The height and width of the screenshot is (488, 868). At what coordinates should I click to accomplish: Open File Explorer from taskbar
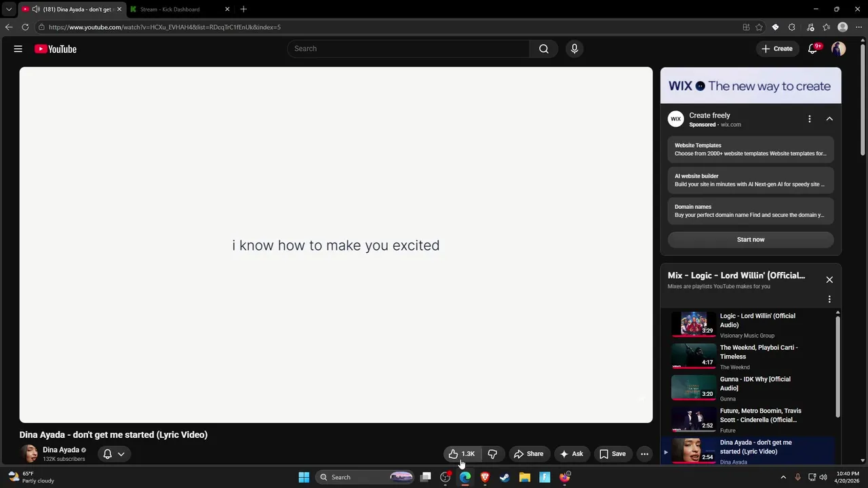pyautogui.click(x=525, y=477)
